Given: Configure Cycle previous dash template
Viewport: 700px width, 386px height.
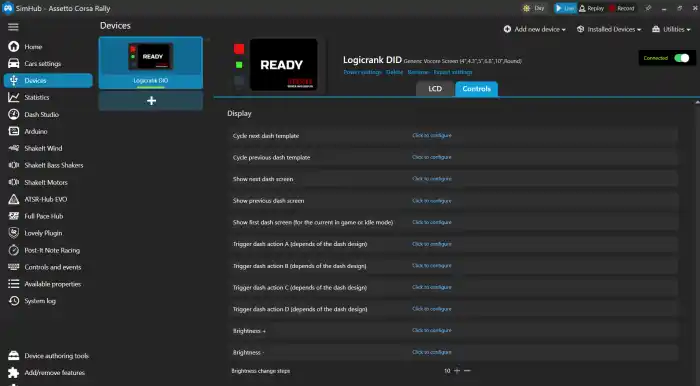Looking at the screenshot, I should [432, 157].
